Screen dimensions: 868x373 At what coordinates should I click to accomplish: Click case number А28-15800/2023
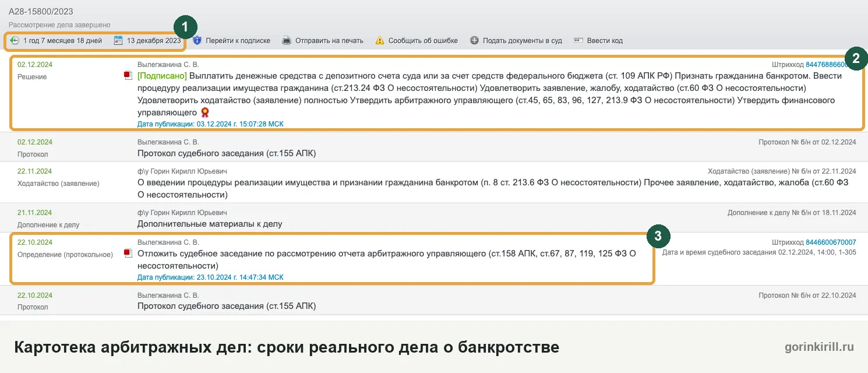(41, 12)
